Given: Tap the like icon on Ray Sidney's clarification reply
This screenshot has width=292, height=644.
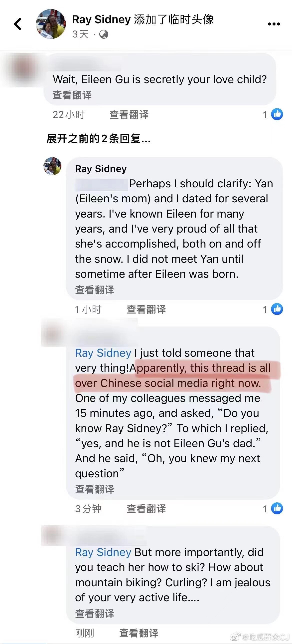Looking at the screenshot, I should point(277,309).
